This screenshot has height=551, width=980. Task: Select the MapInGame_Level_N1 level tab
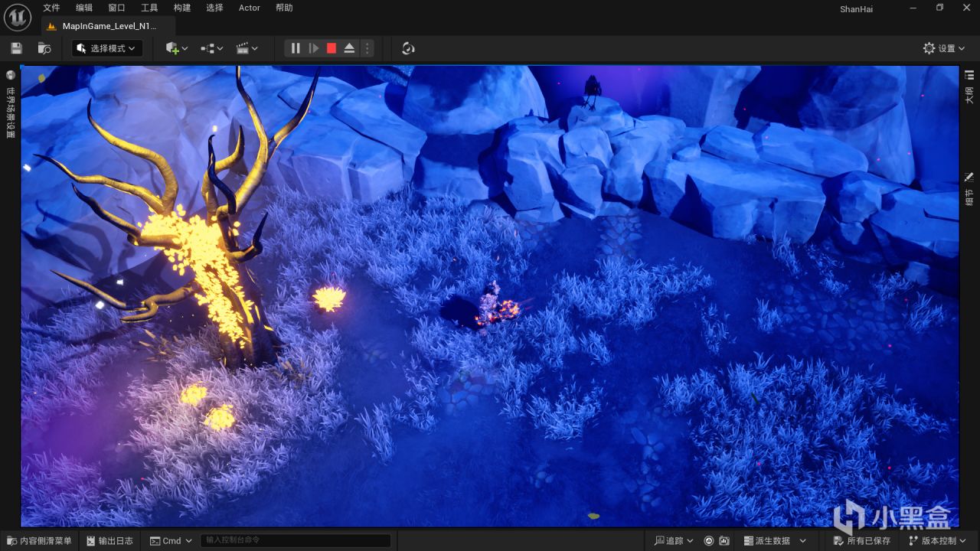[x=108, y=25]
